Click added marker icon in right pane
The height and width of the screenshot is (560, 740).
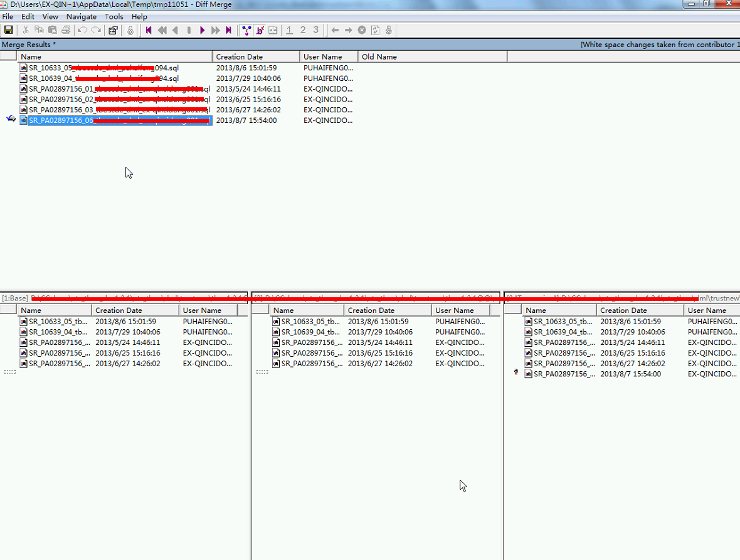[x=516, y=372]
